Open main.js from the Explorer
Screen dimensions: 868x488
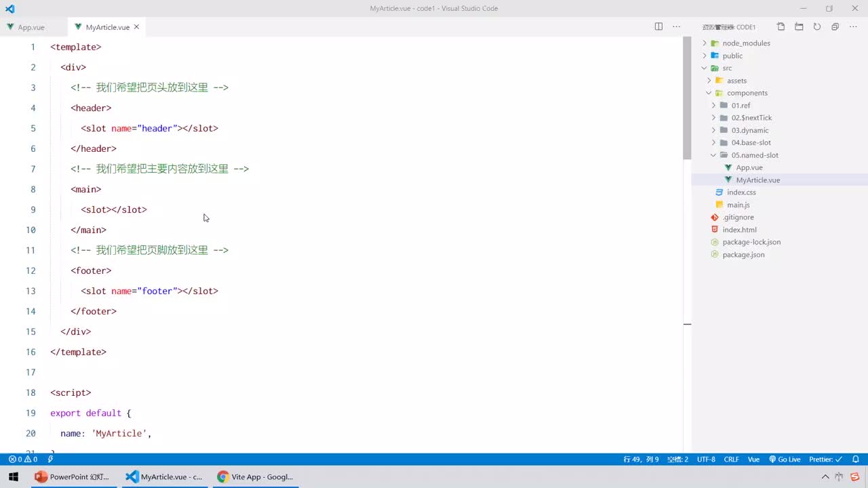[738, 205]
